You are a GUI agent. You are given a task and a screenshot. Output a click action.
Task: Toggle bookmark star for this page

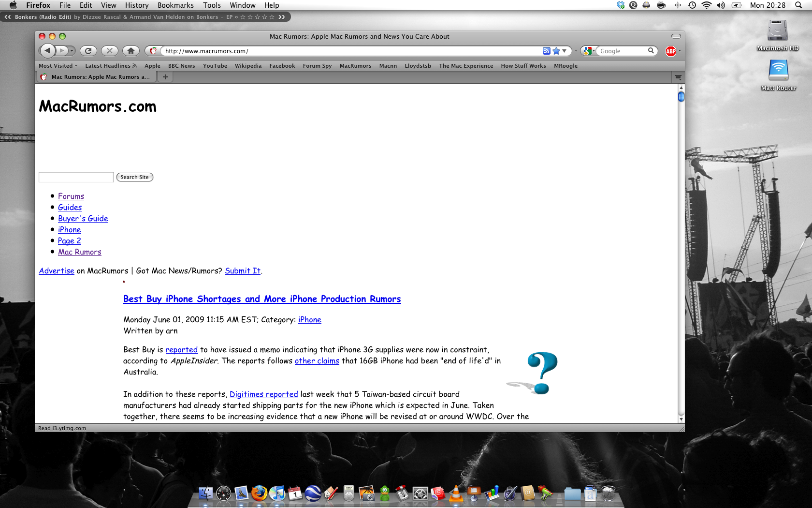[x=556, y=51]
